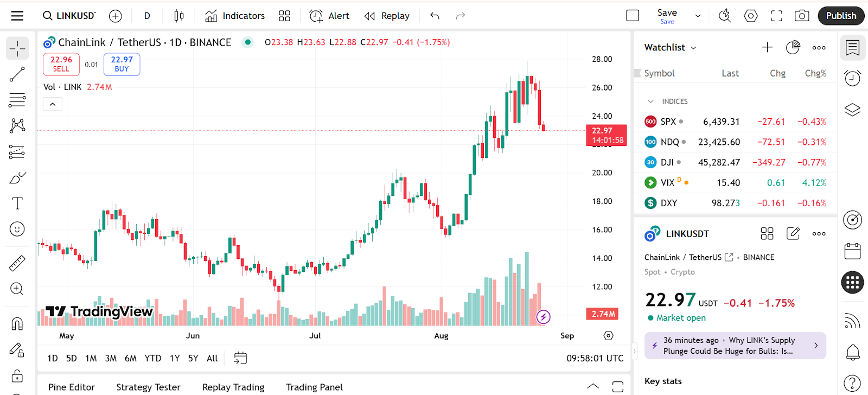Open watchlist advanced view pie icon
The height and width of the screenshot is (395, 868).
coord(793,48)
